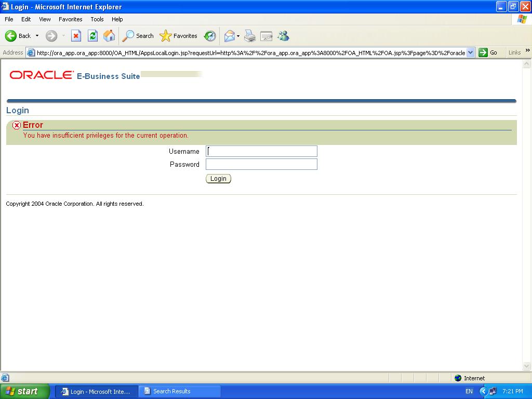This screenshot has width=532, height=399.
Task: Open the View menu
Action: pos(45,19)
